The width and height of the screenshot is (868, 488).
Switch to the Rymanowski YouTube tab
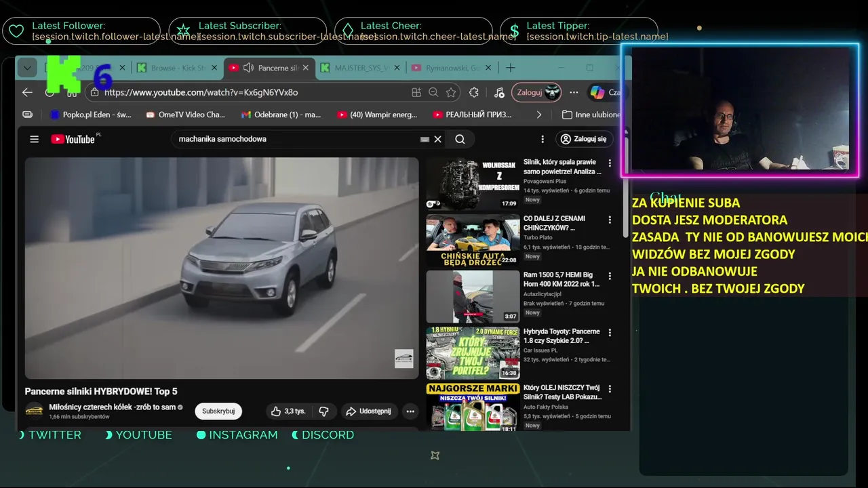pos(451,68)
